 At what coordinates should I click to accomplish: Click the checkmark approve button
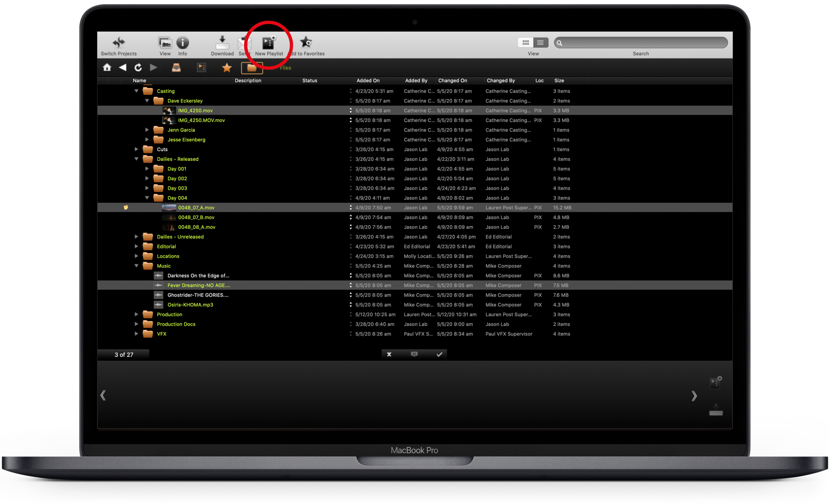coord(439,354)
